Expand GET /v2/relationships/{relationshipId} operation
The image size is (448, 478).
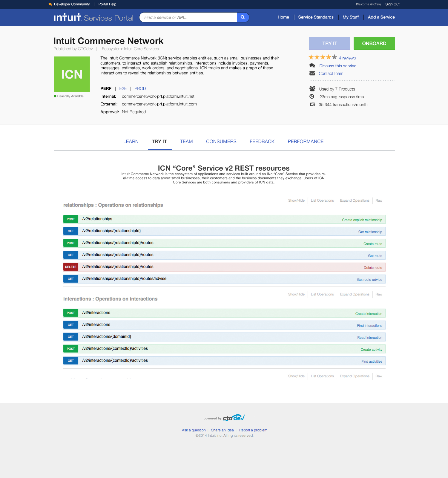coord(224,231)
